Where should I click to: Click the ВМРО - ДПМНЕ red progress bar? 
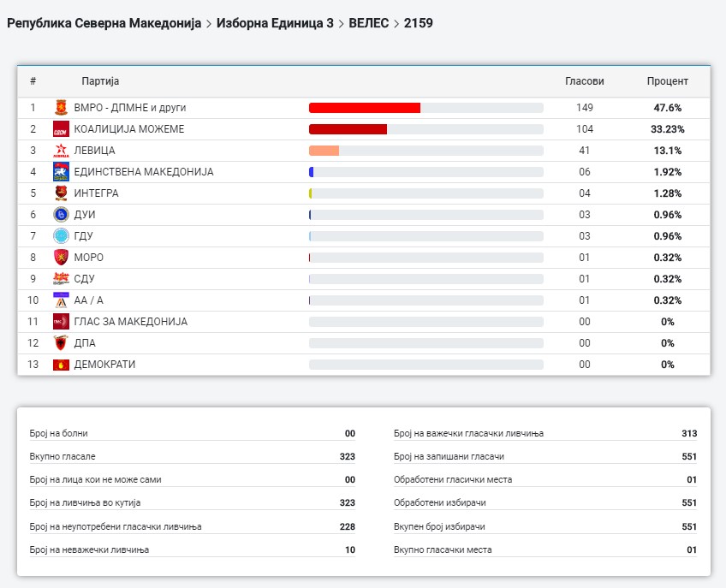coord(365,108)
